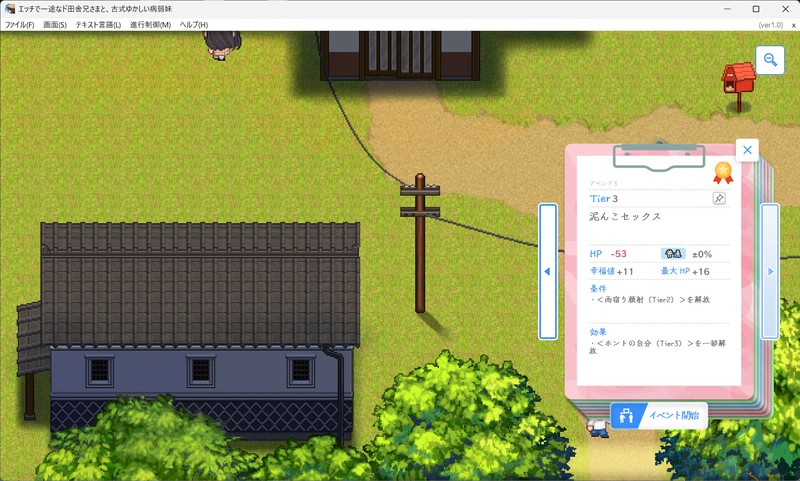Advance to the next event card
Image resolution: width=800 pixels, height=481 pixels.
click(770, 271)
